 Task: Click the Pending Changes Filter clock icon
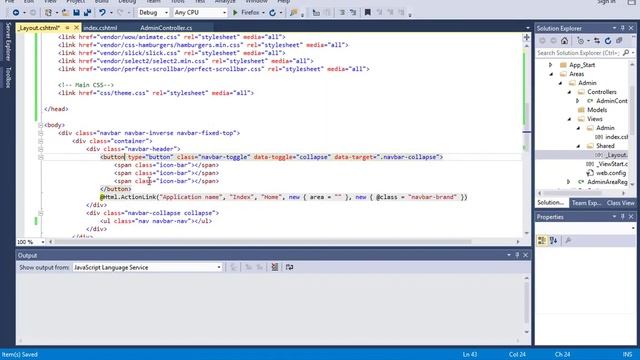coord(580,41)
